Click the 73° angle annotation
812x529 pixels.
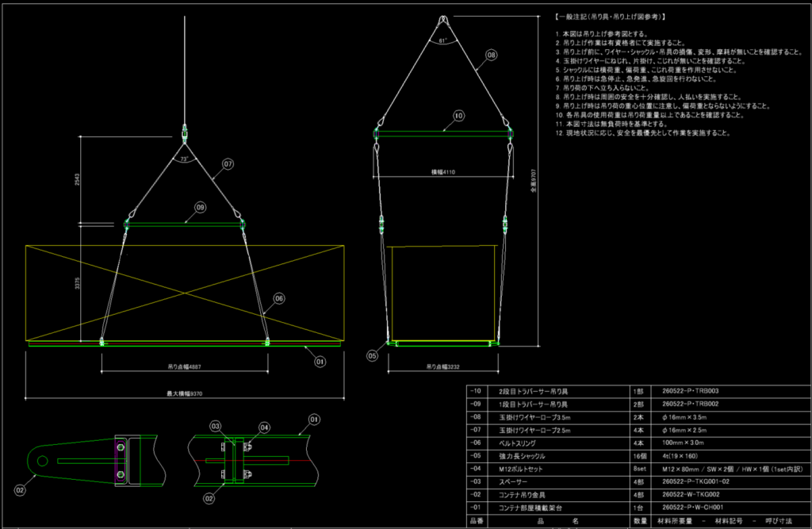(184, 159)
